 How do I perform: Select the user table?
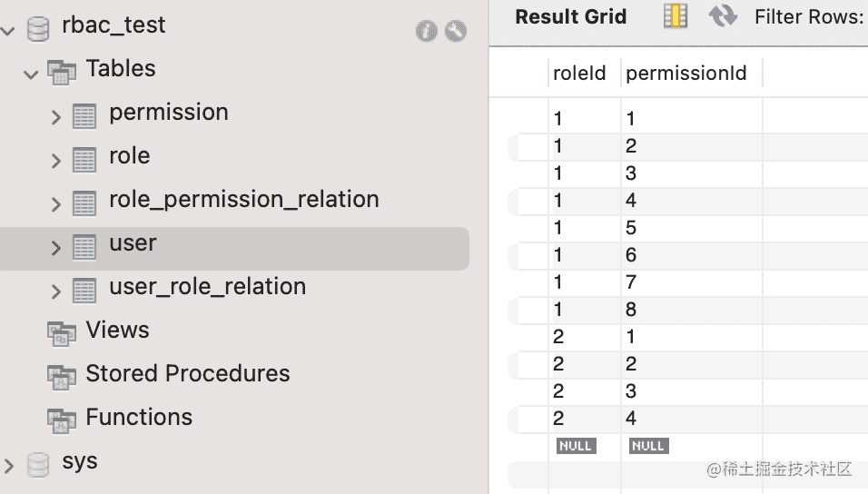point(133,243)
